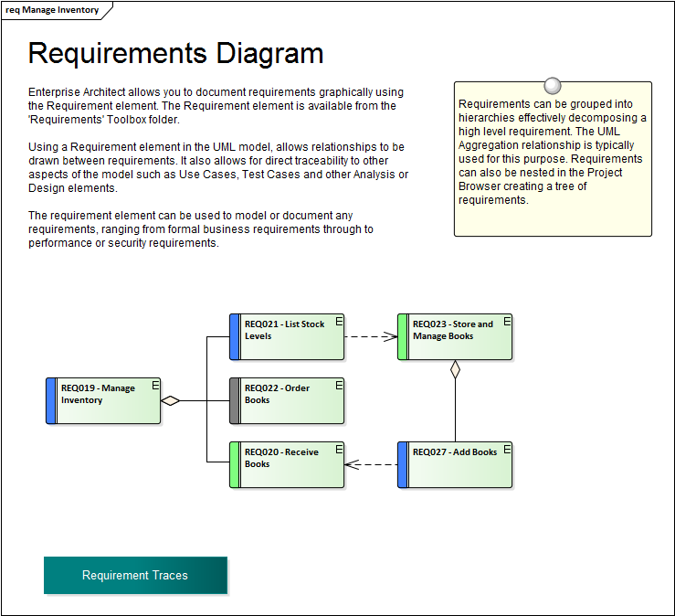Click the requirement icon on REQ023 box

pos(507,321)
